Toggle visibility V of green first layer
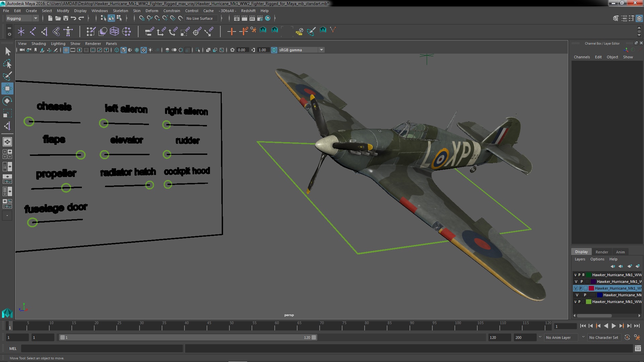The image size is (644, 362). [x=576, y=275]
